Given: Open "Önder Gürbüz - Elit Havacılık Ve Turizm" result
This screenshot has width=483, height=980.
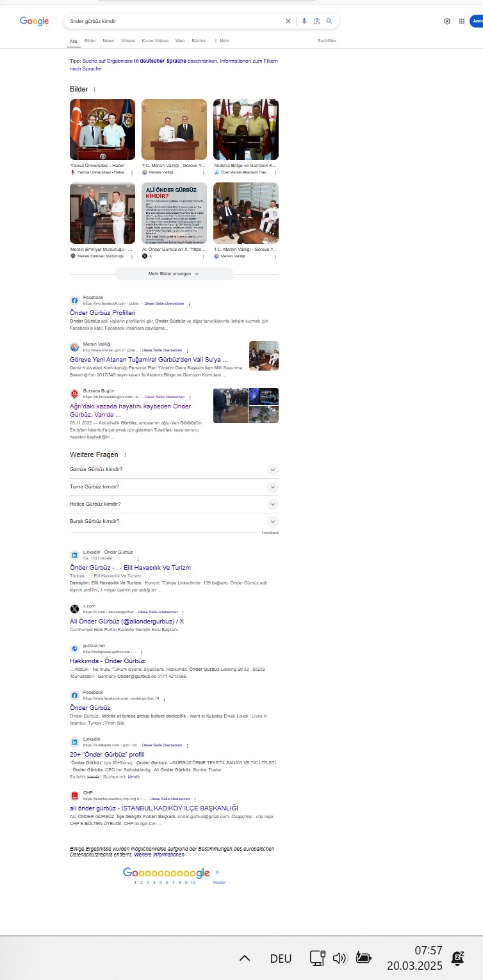Looking at the screenshot, I should point(130,568).
